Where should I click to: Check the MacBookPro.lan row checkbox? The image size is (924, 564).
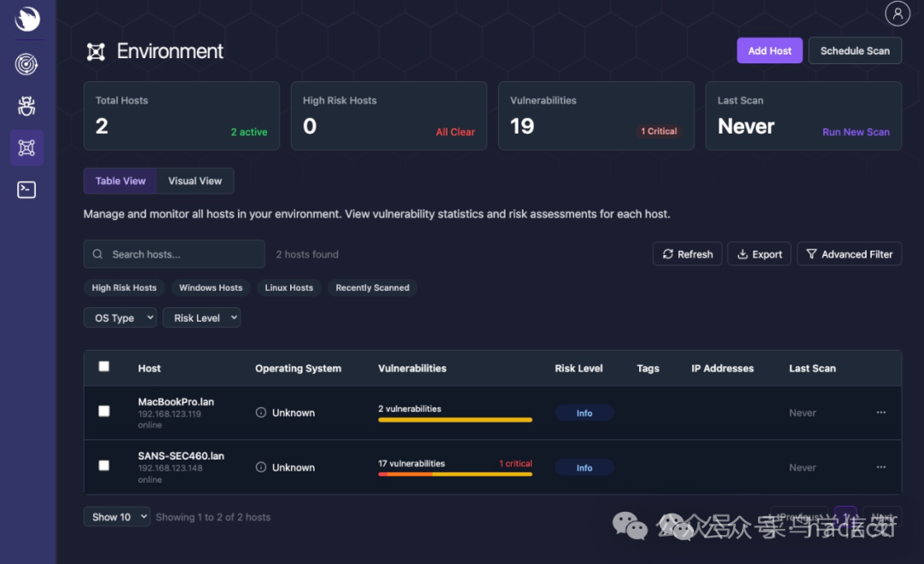point(104,410)
